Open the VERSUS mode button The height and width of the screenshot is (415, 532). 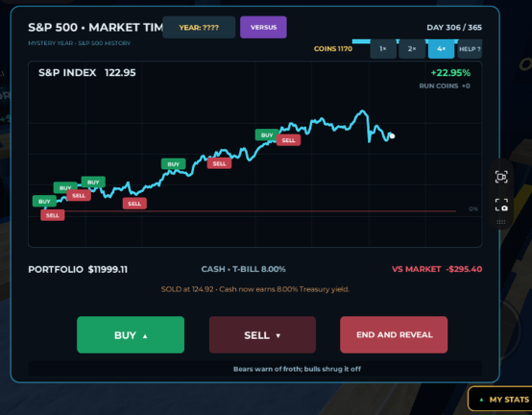[x=263, y=27]
